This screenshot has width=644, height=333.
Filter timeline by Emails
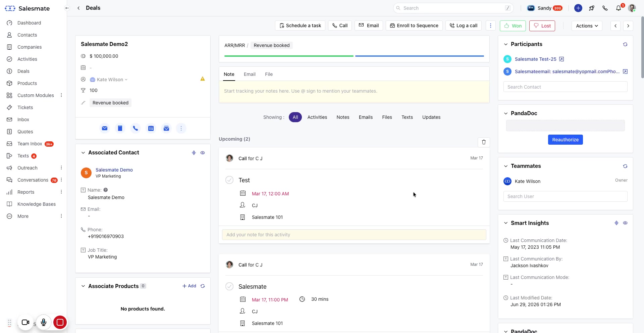pyautogui.click(x=366, y=117)
